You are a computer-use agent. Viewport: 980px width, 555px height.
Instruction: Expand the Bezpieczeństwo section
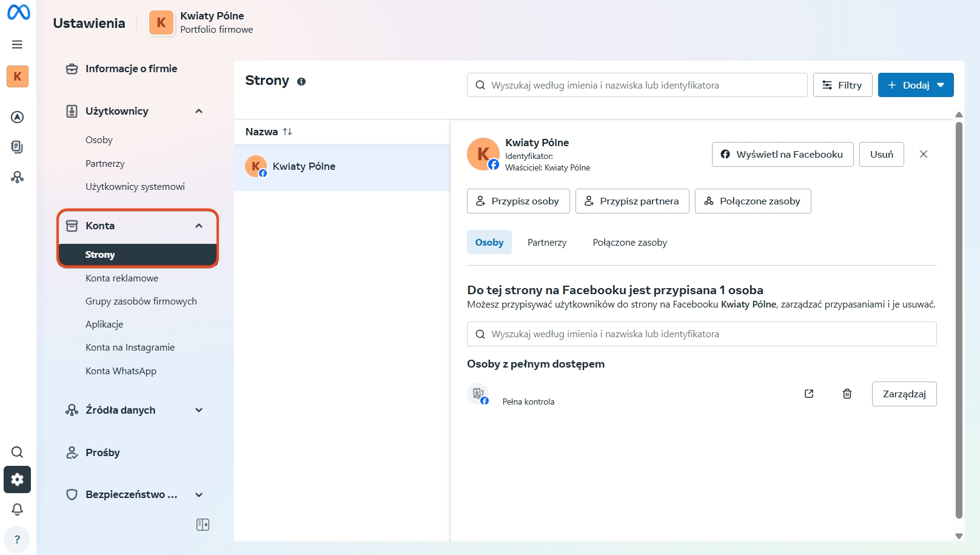[x=199, y=494]
